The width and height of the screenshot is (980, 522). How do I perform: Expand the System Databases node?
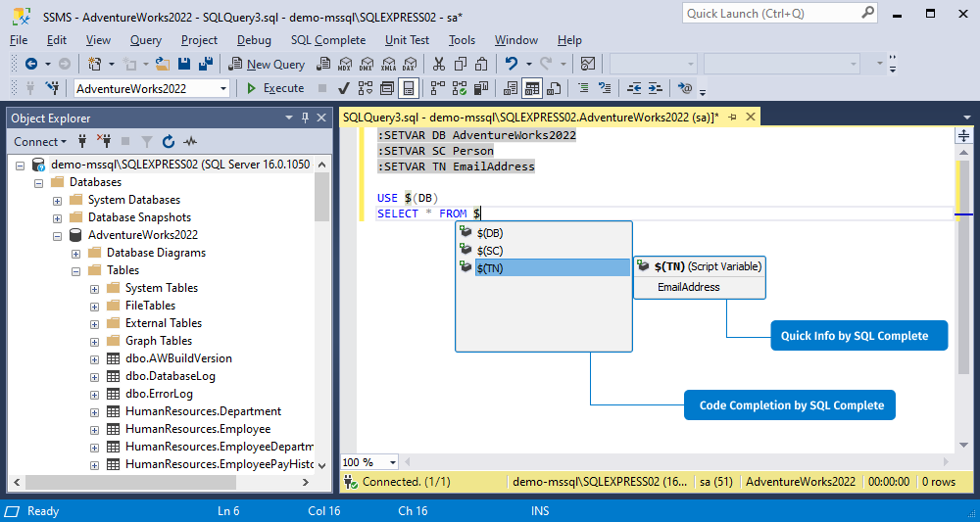58,201
